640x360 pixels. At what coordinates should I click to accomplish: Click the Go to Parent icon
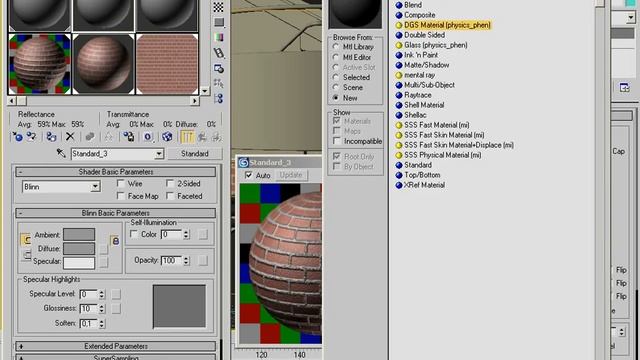click(x=202, y=137)
